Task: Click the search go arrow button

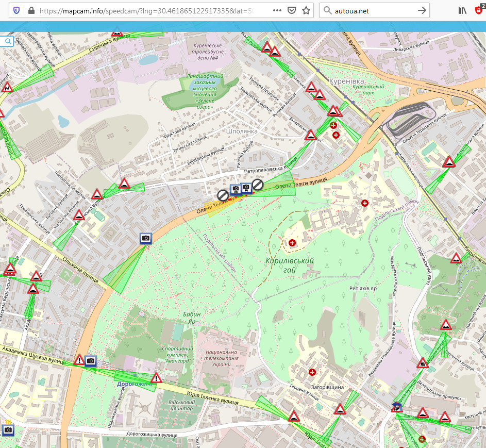Action: (x=422, y=10)
